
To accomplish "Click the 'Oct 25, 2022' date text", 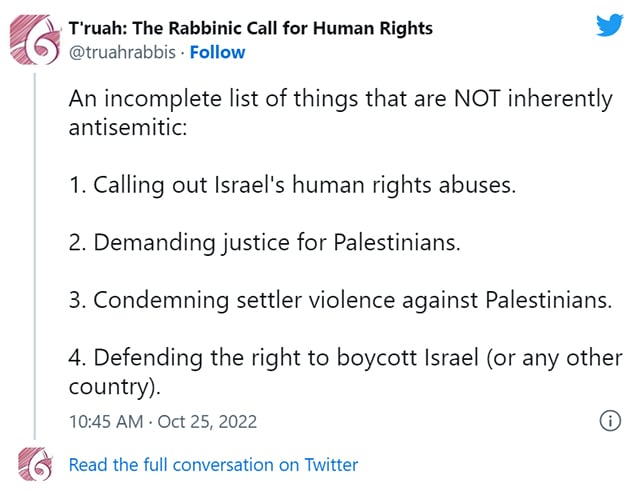I will tap(207, 422).
